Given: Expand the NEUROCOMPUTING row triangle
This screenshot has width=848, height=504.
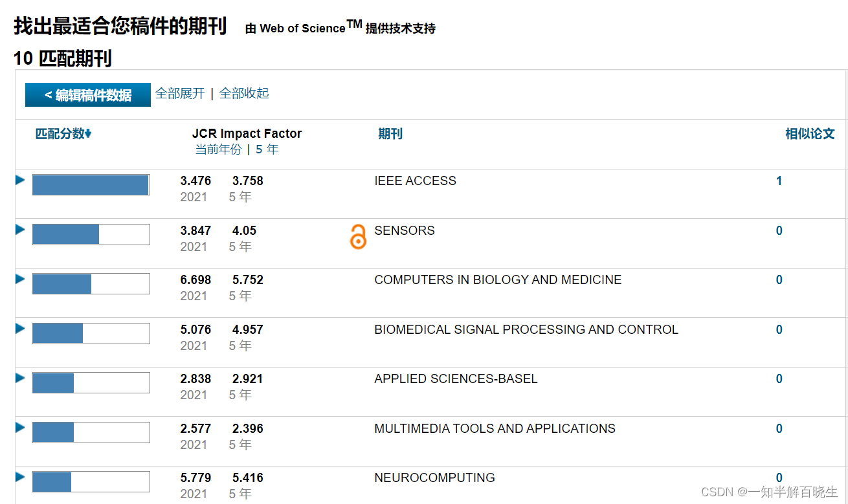Looking at the screenshot, I should pyautogui.click(x=20, y=477).
